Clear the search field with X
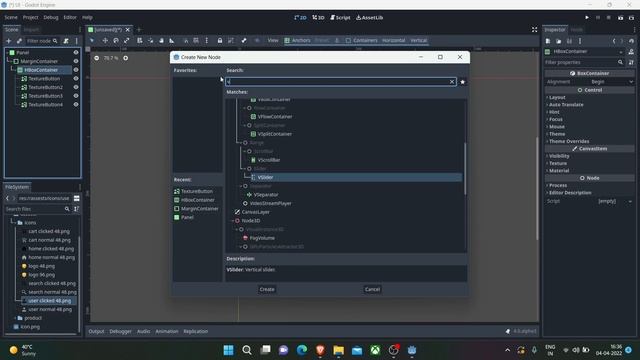Viewport: 640px width, 360px height. (452, 82)
